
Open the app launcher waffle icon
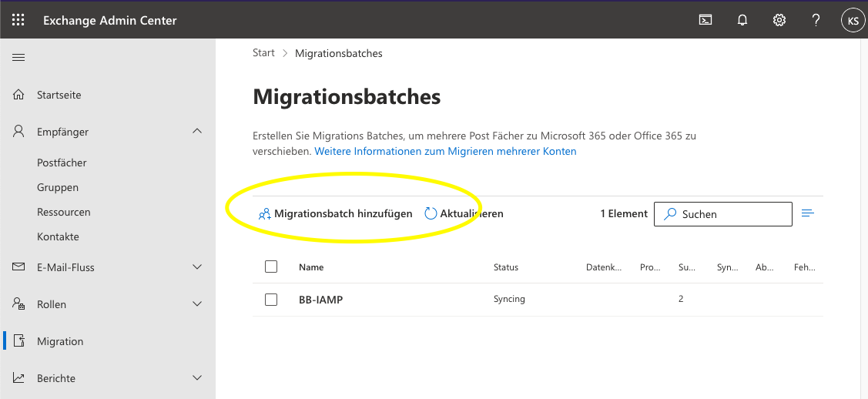18,20
